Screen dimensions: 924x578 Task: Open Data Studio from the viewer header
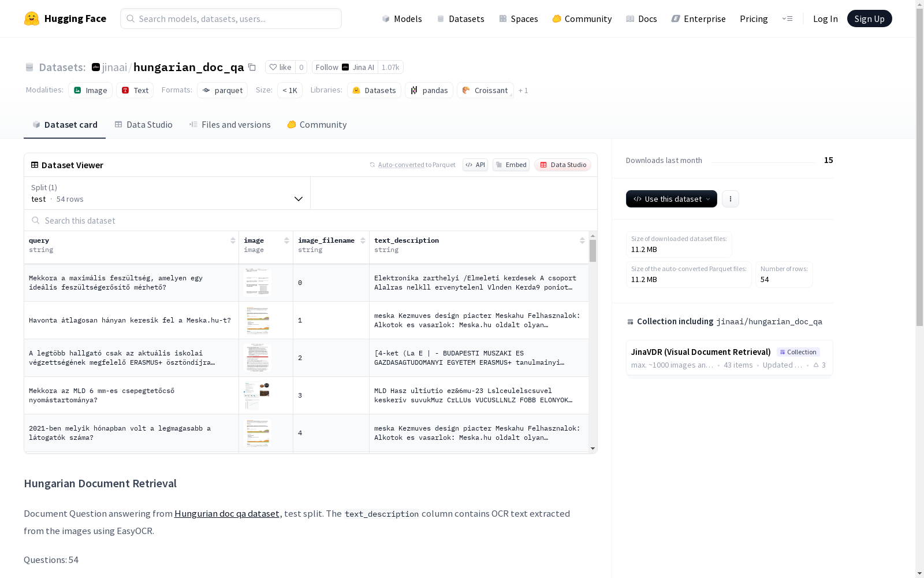562,165
